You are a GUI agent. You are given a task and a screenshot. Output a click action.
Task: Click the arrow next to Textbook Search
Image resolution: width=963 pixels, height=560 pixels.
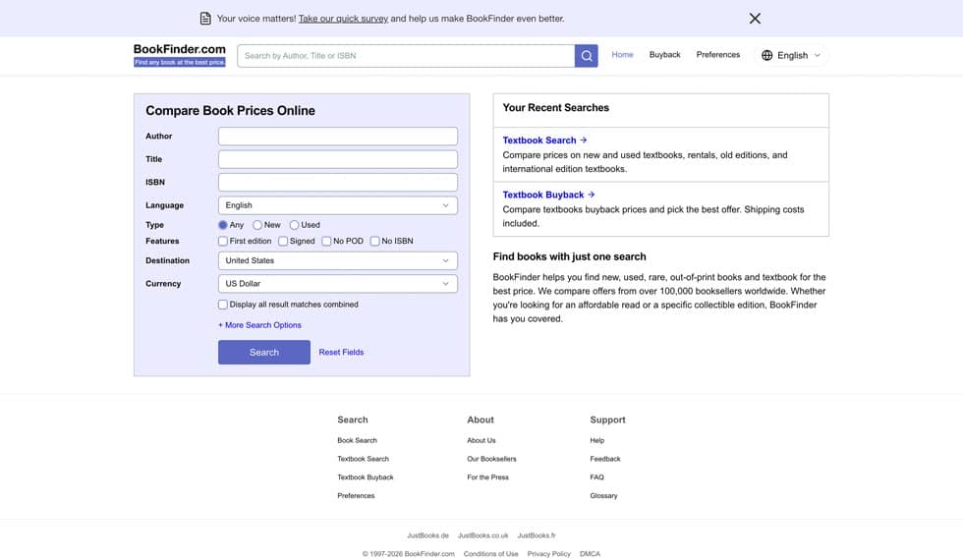click(584, 140)
